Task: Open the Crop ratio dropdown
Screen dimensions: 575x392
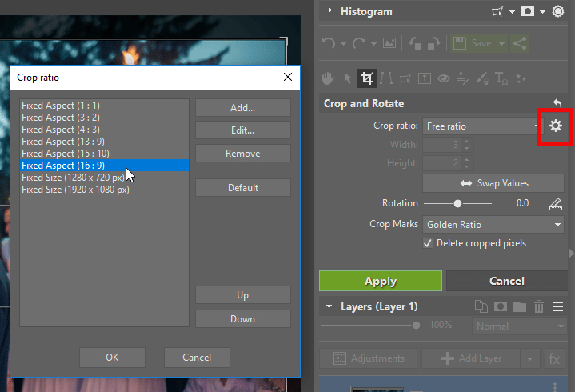Action: [482, 126]
